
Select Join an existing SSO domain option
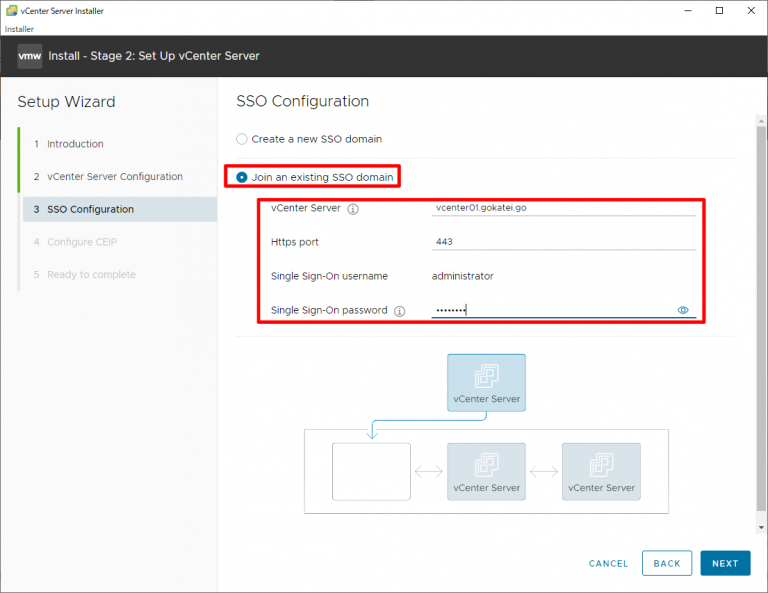[242, 177]
